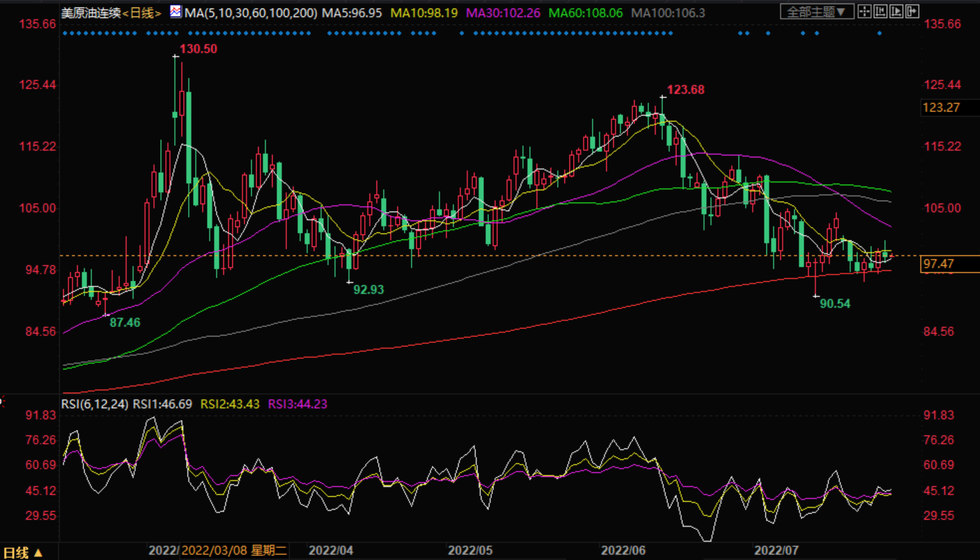The image size is (980, 560).
Task: Click the MA30:102.26 magenta legend value
Action: [x=503, y=13]
